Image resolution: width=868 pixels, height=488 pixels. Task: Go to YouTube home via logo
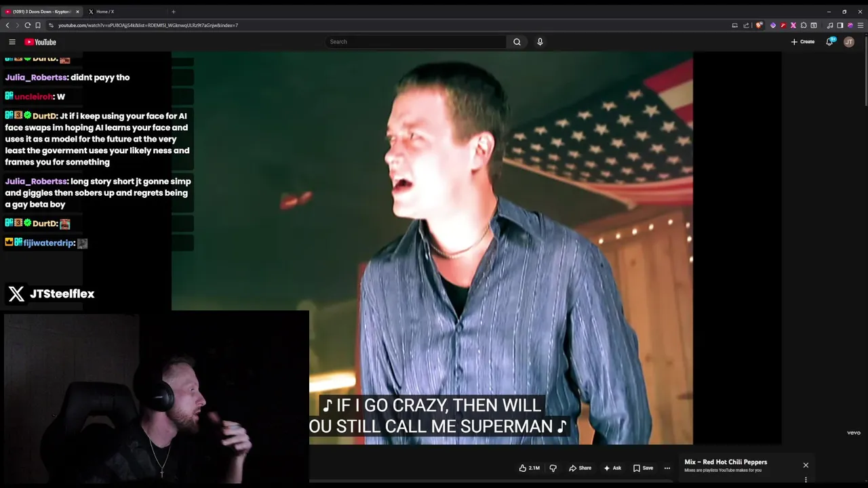pos(40,42)
